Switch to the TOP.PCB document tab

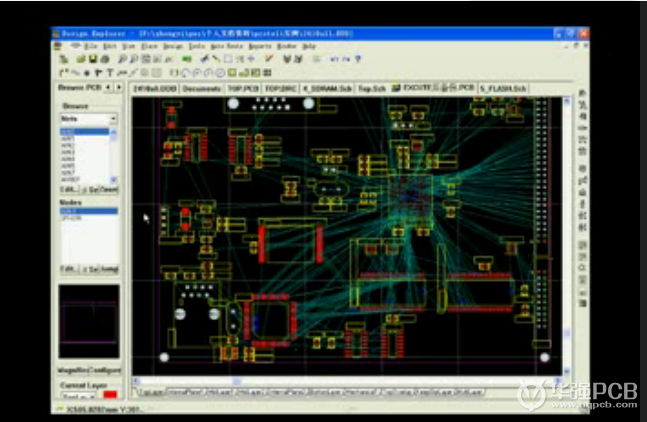(x=243, y=89)
